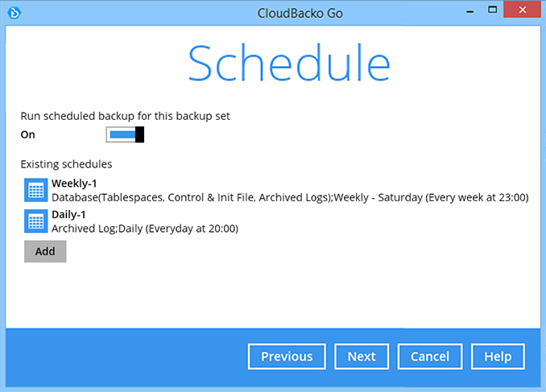The image size is (546, 392).
Task: Open Help for the Schedule page
Action: [498, 357]
